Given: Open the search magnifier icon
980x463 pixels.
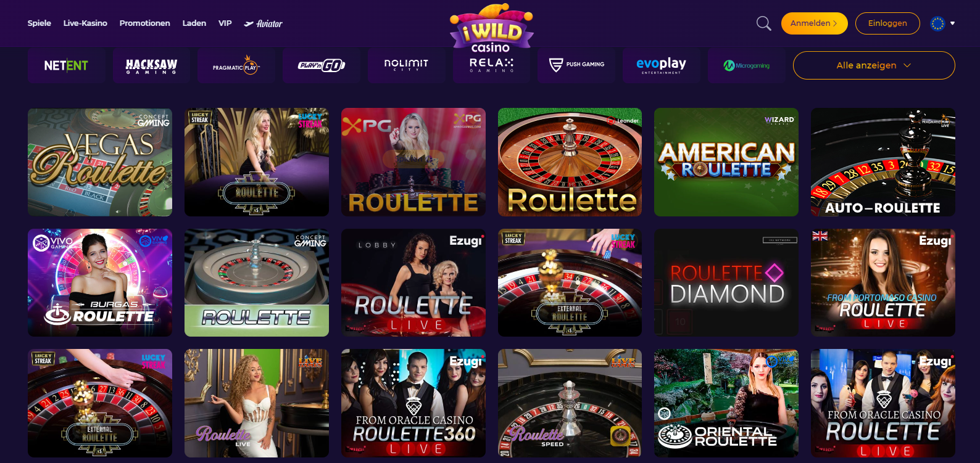Looking at the screenshot, I should click(763, 23).
